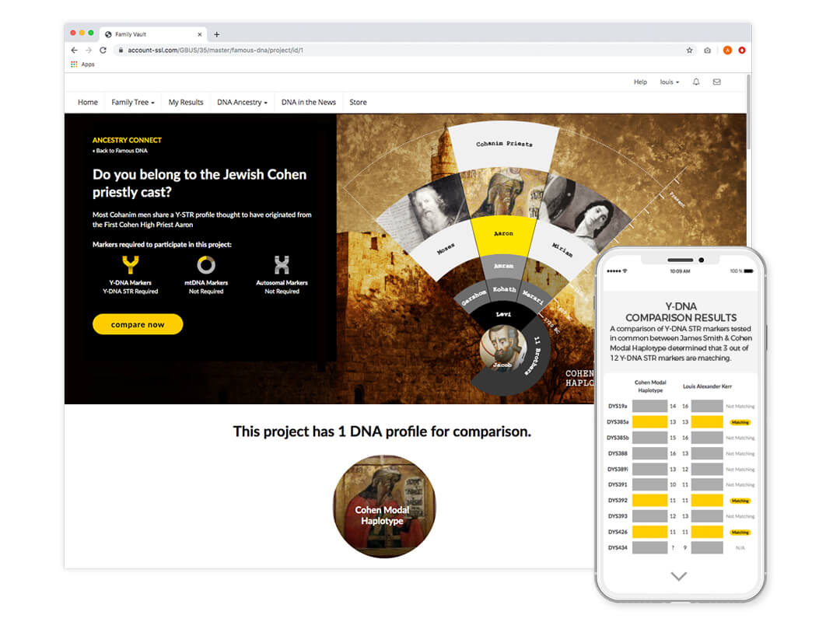Select the Cohanim Priests segment
This screenshot has height=622, width=840.
pyautogui.click(x=504, y=145)
